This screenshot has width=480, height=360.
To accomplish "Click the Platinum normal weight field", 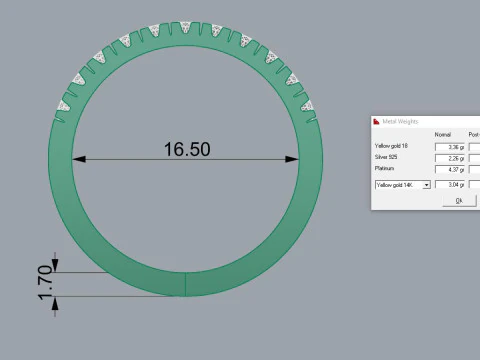I will (x=450, y=169).
